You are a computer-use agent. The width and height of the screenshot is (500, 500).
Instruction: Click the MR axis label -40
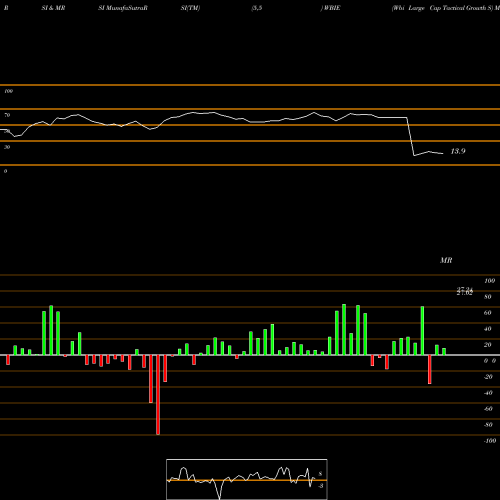coord(488,393)
